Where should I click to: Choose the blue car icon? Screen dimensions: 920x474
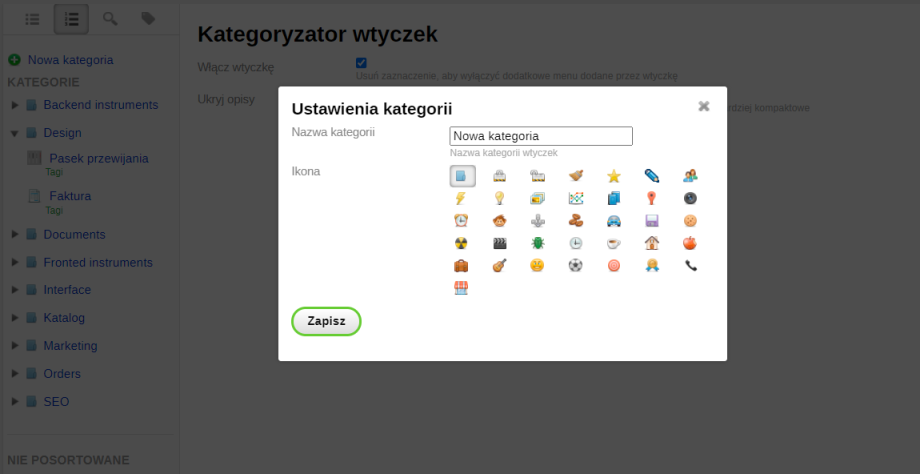point(614,221)
